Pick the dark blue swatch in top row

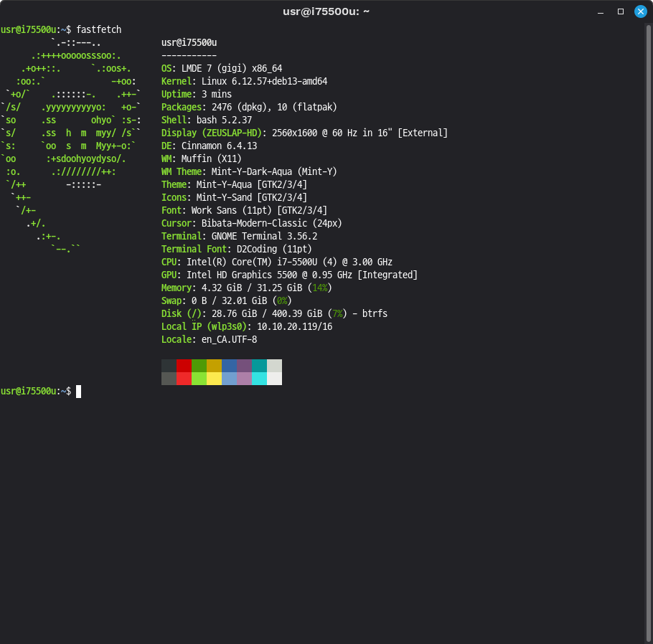tap(229, 366)
